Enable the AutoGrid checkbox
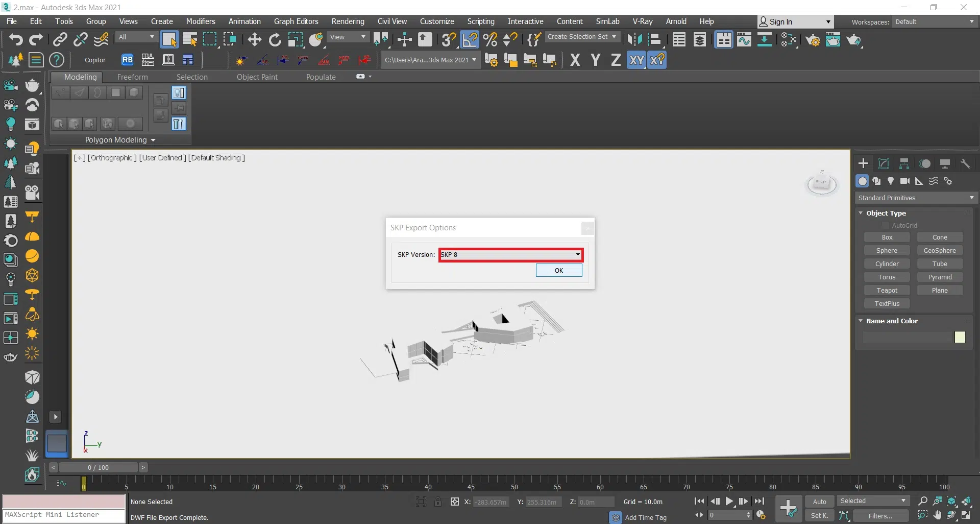 [x=886, y=225]
